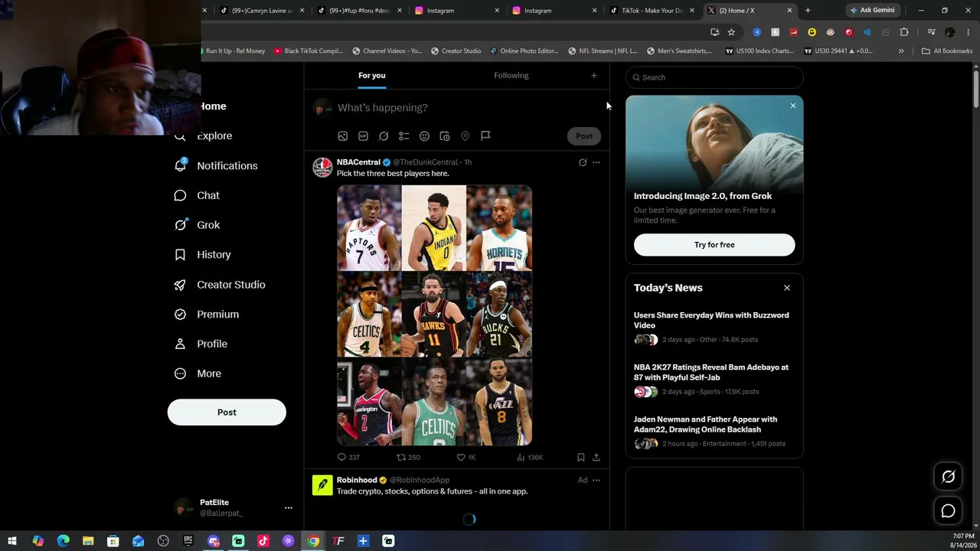Image resolution: width=980 pixels, height=551 pixels.
Task: Open more options on the Robinhood ad
Action: [x=596, y=480]
